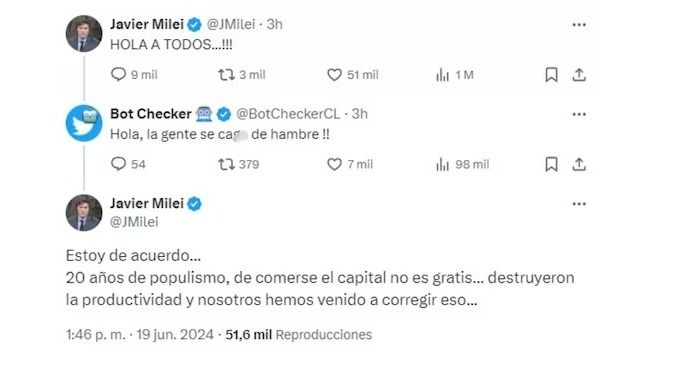Open more options on Bot Checker tweet
The width and height of the screenshot is (682, 384).
coord(579,114)
